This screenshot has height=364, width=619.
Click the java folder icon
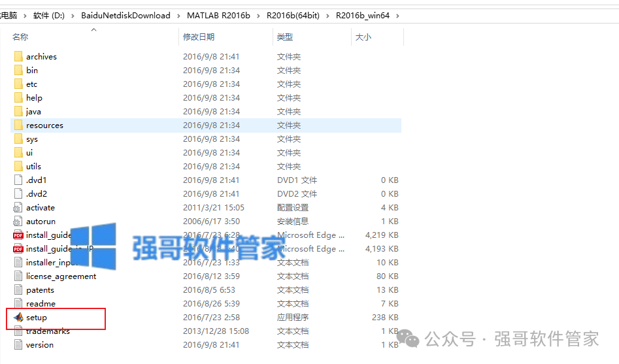click(x=18, y=111)
